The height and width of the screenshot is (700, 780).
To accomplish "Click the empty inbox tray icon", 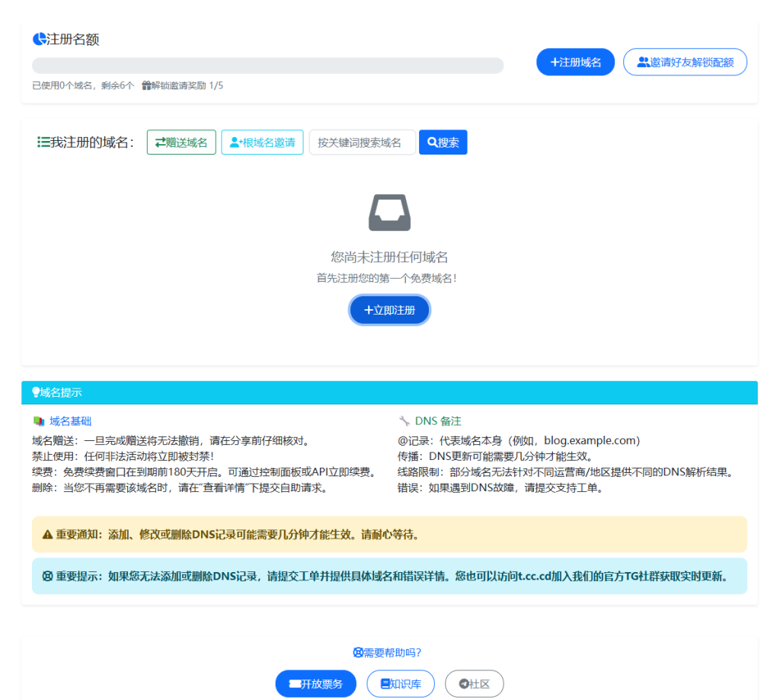I will 389,213.
